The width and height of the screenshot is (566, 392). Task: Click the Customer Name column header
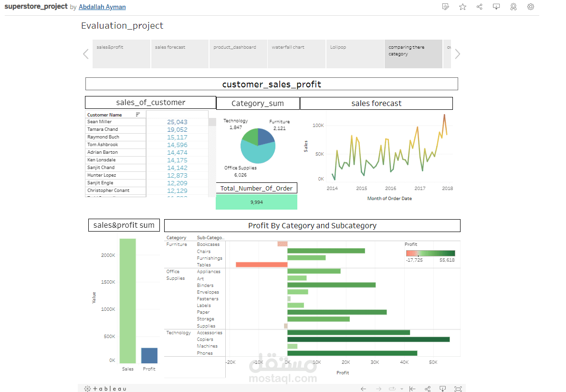pos(105,115)
